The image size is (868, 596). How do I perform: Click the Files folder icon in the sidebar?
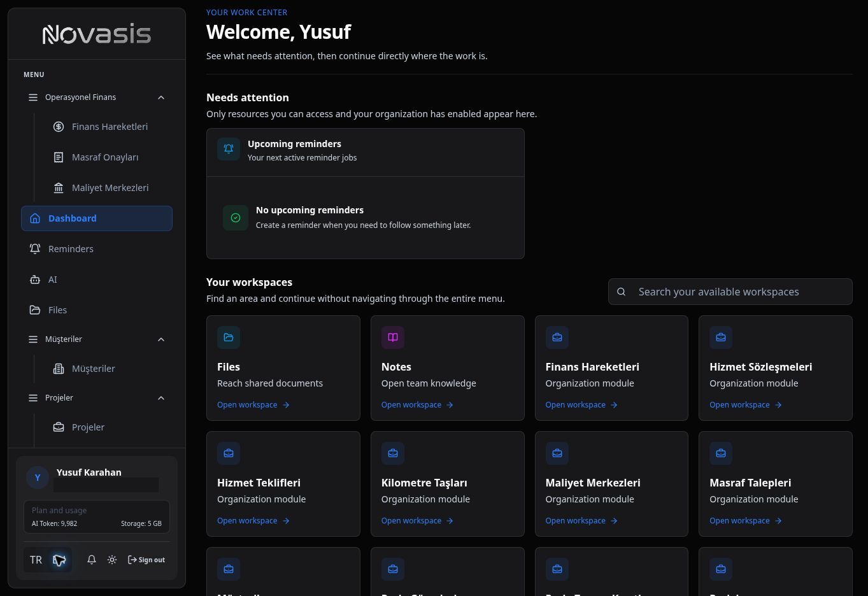35,310
